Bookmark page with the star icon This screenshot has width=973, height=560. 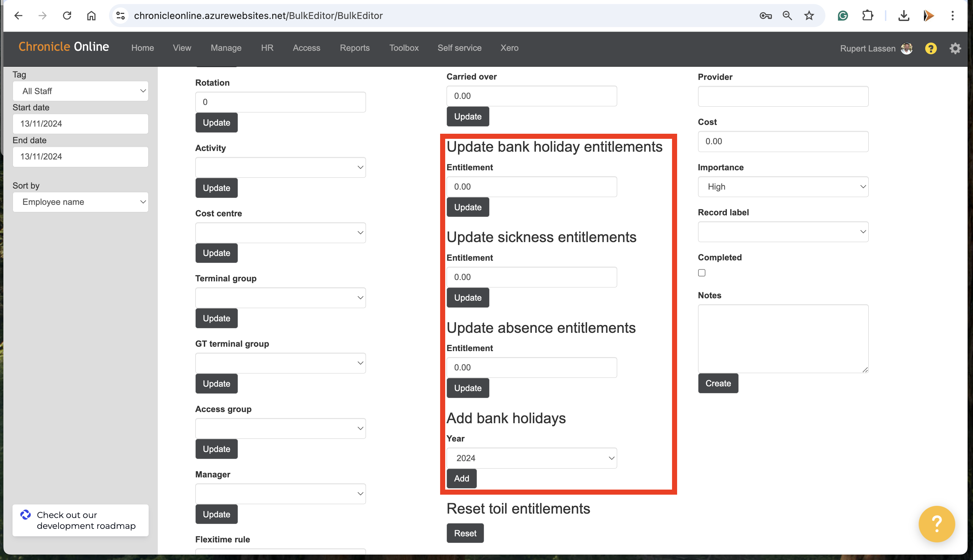point(809,15)
